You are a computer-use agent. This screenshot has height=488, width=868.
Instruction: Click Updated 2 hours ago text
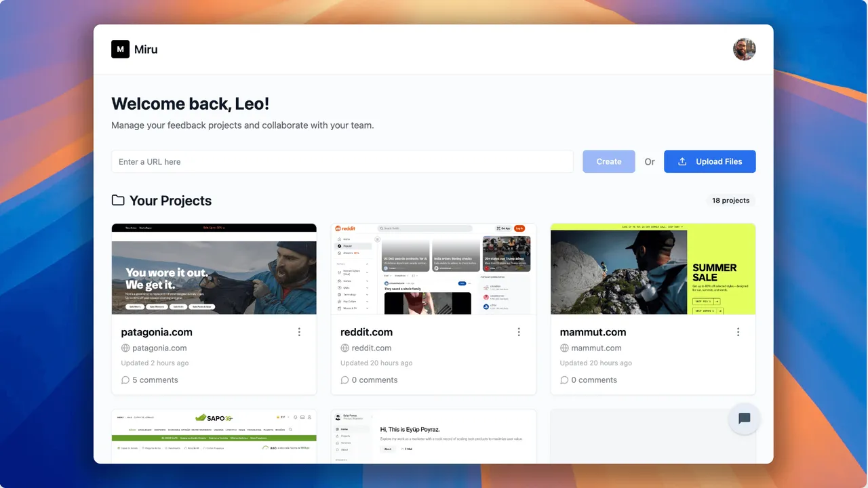[155, 363]
